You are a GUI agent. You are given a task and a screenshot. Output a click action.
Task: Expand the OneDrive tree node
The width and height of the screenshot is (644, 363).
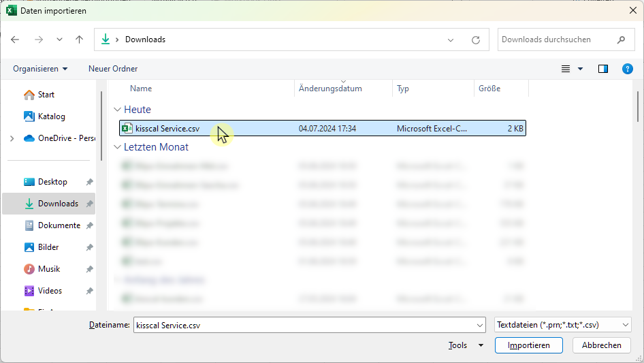12,138
